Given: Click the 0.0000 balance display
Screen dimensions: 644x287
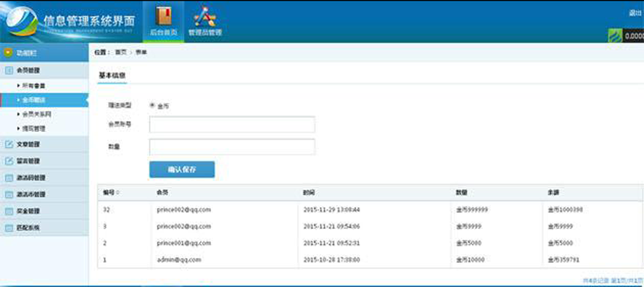Looking at the screenshot, I should (x=634, y=36).
